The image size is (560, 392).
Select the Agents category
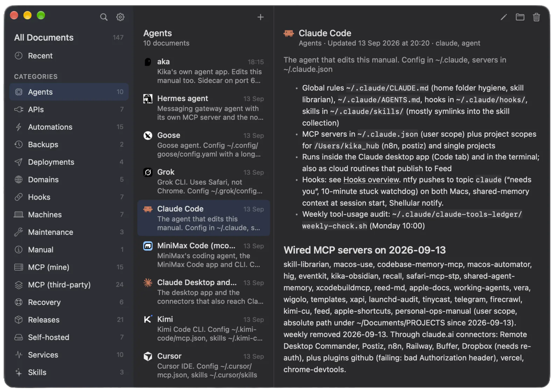[69, 92]
